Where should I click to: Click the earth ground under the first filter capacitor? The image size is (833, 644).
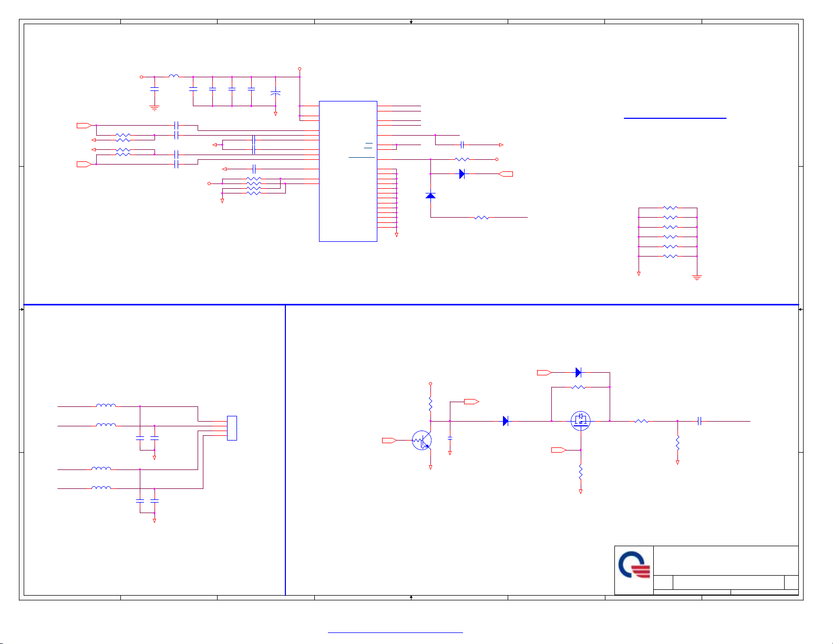click(x=155, y=108)
